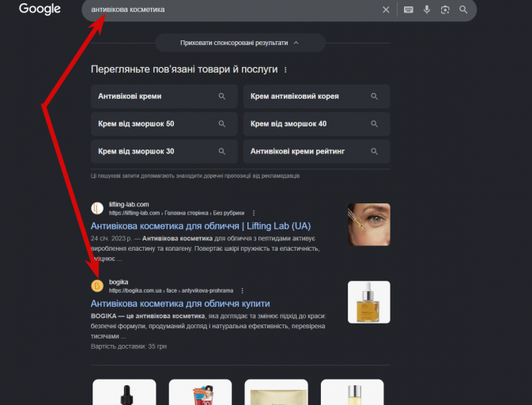Search related query Крем від зморшок 30

(x=164, y=151)
